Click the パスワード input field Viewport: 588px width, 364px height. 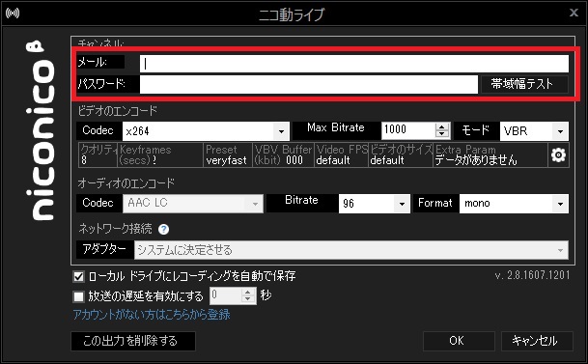tap(309, 84)
